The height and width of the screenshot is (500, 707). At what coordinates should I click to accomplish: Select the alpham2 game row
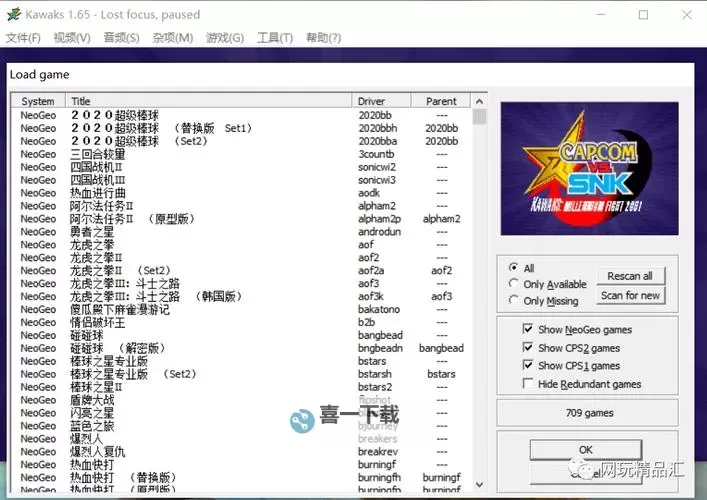[242, 206]
